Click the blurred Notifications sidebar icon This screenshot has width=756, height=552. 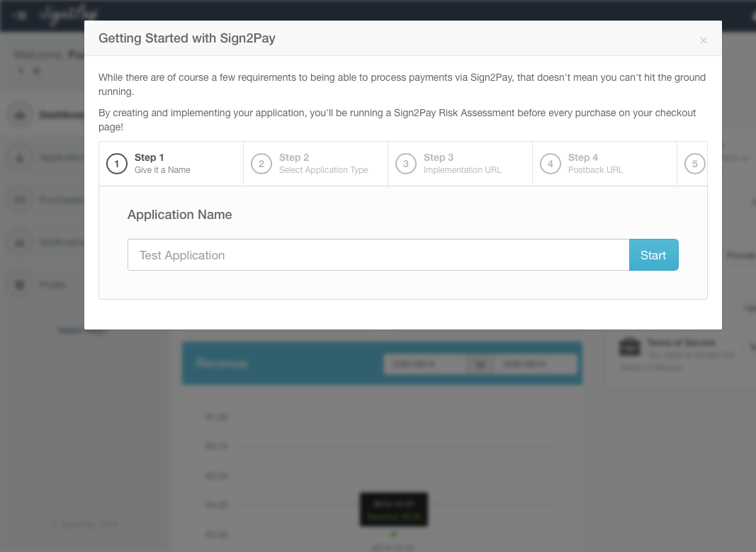click(20, 242)
